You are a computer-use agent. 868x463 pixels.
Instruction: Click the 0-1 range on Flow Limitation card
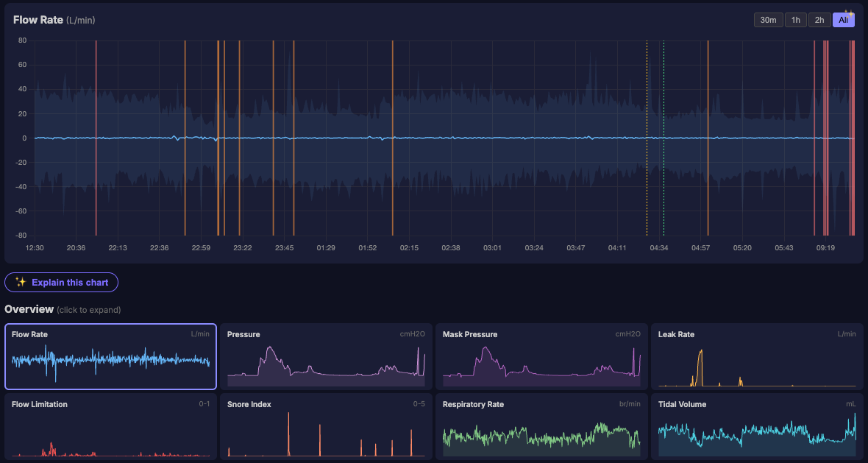tap(204, 403)
